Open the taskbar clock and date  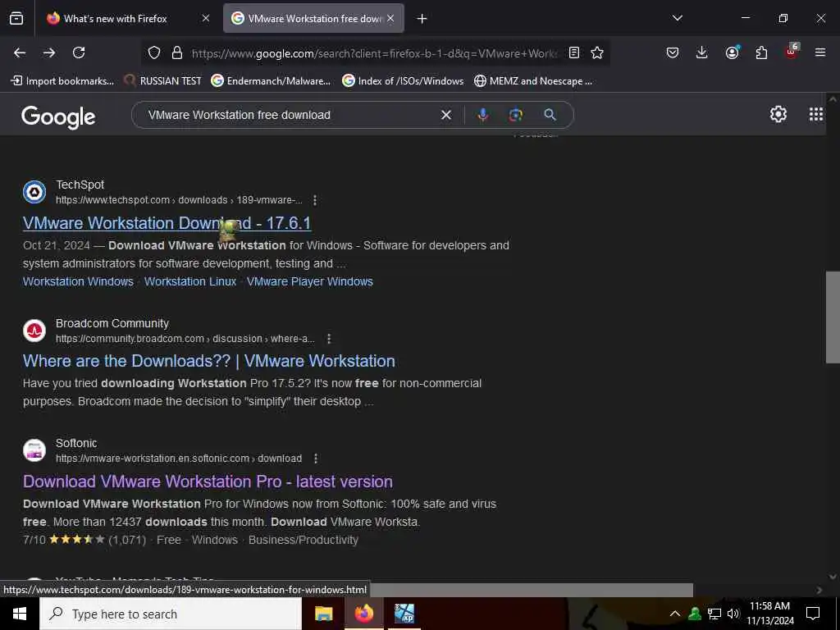[x=769, y=614]
